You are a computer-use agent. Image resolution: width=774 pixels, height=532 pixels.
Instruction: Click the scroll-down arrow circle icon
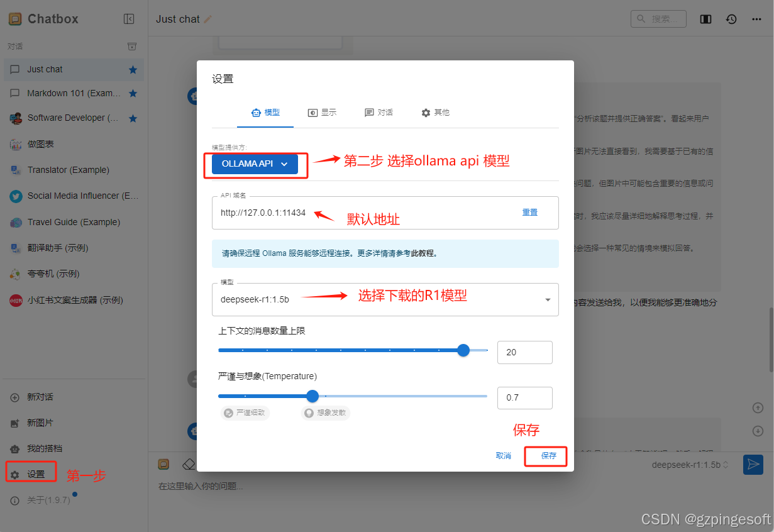coord(758,431)
